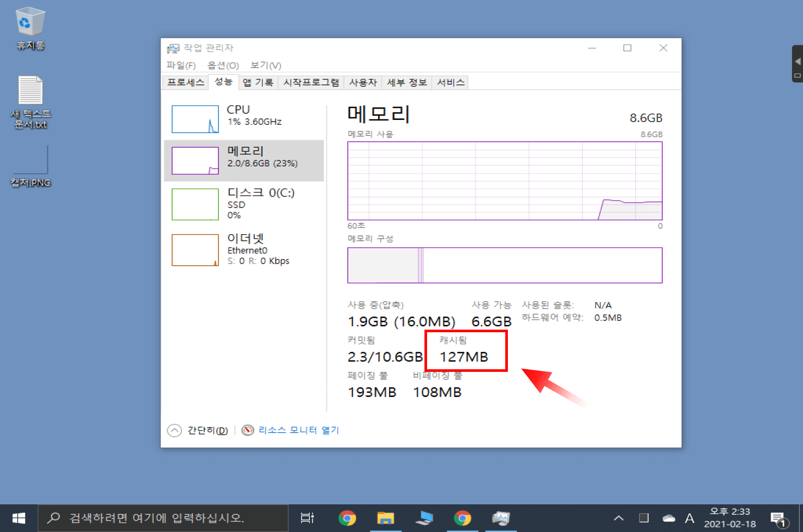Click the IME language indicator A
The image size is (803, 532).
[x=689, y=518]
